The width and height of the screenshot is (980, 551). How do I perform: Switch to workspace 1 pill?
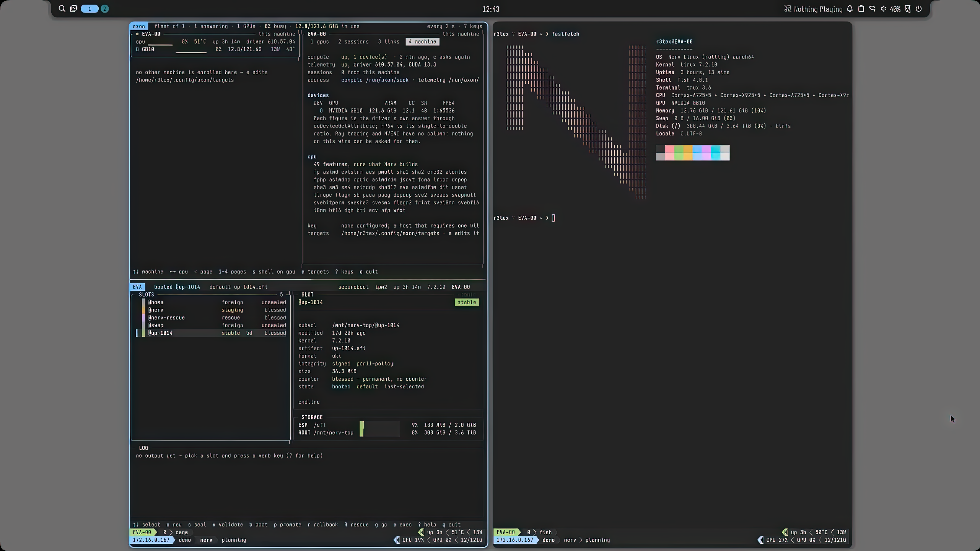pos(90,9)
